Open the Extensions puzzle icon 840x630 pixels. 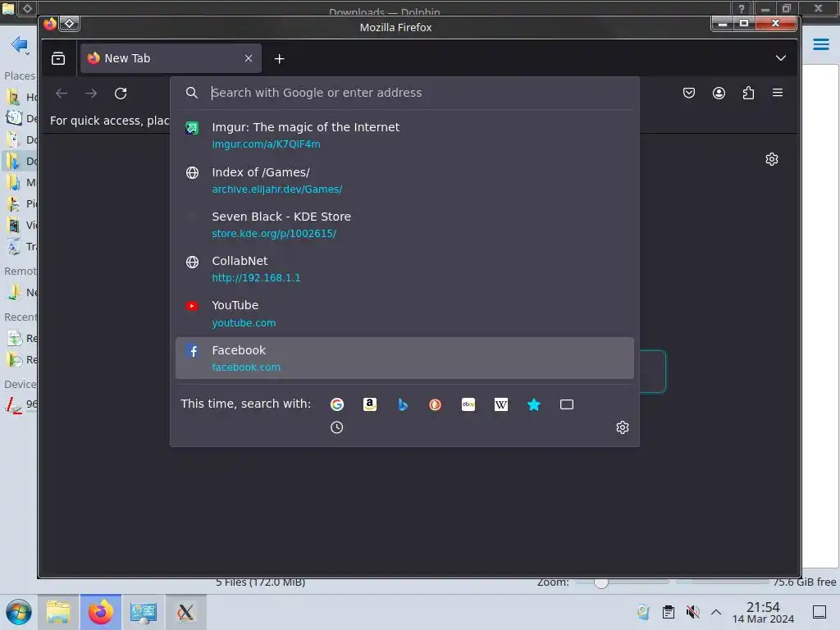pos(748,94)
